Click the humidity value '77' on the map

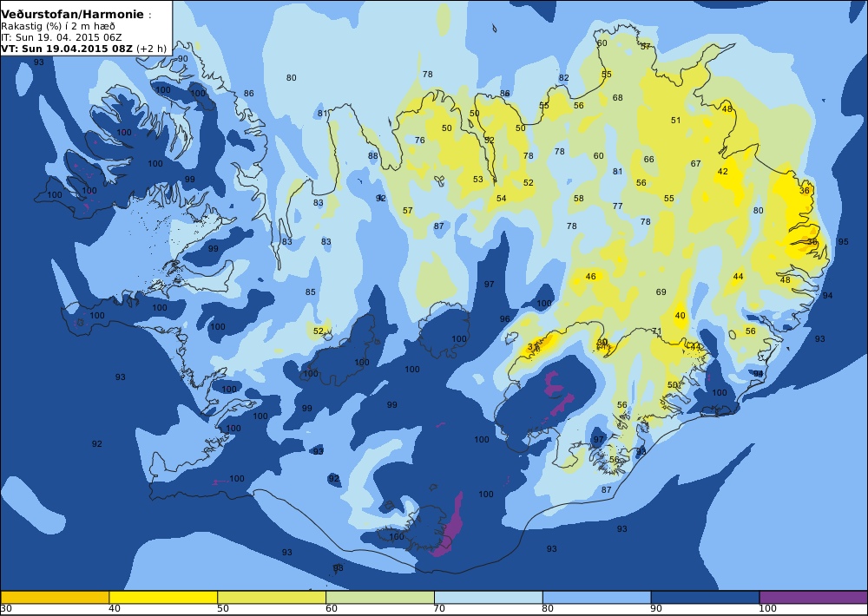point(617,206)
